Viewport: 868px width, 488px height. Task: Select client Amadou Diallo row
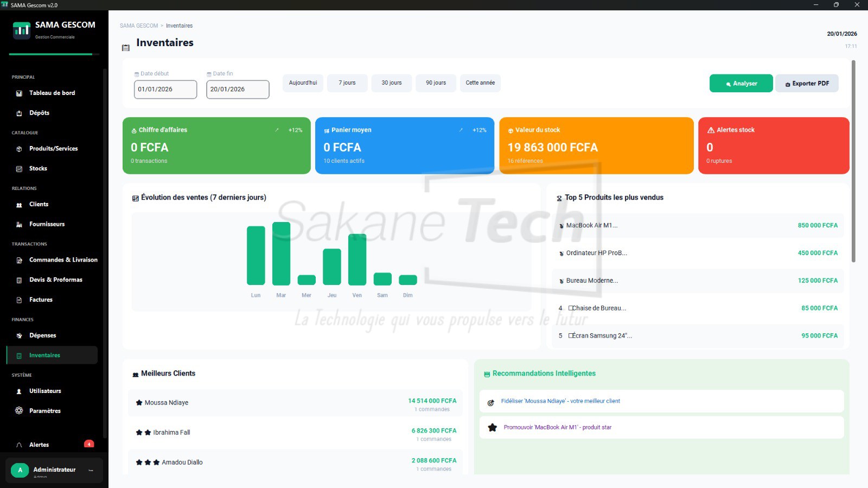(x=296, y=462)
